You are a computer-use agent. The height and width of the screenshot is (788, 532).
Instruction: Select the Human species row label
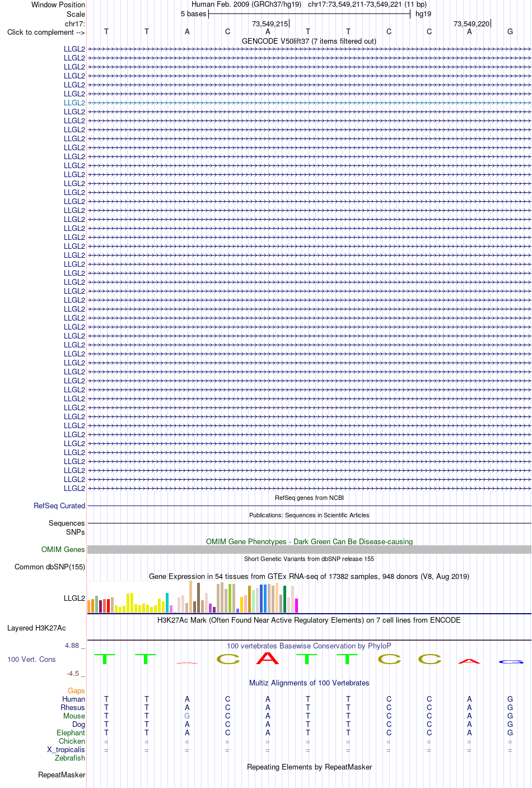tap(73, 699)
